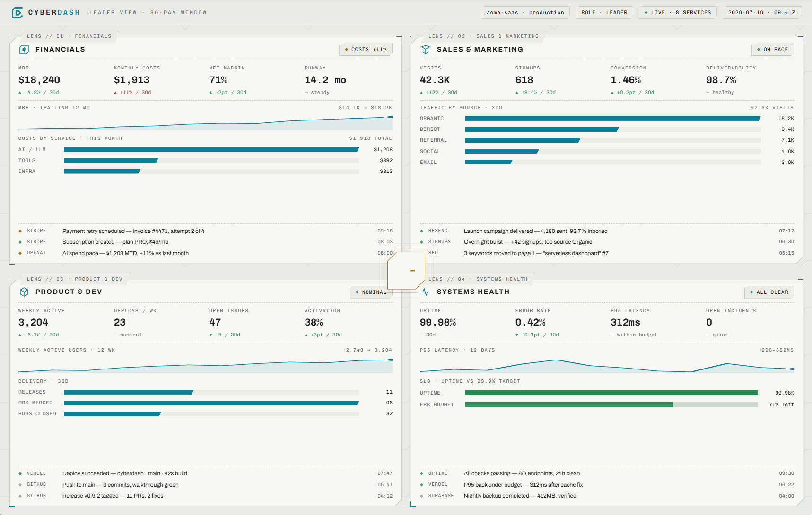This screenshot has height=515, width=812.
Task: Click the REFERRAL traffic source row
Action: tap(607, 140)
